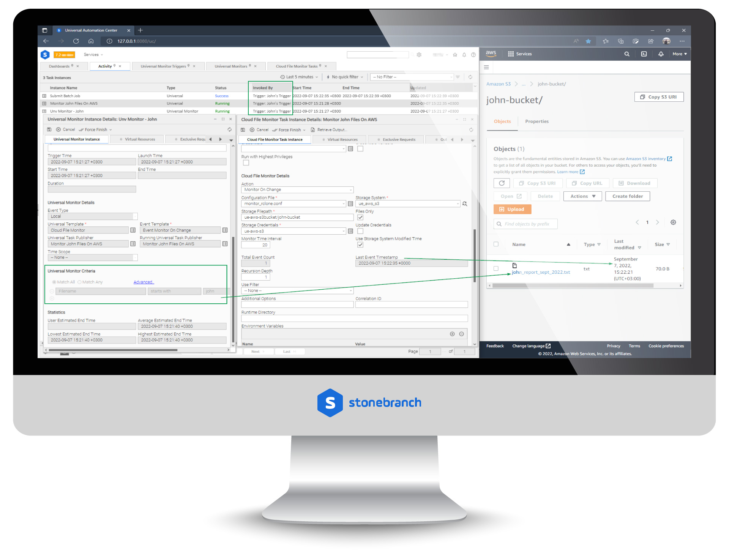Click the refresh-search icon beside Storage System
Image resolution: width=729 pixels, height=560 pixels.
pos(465,204)
